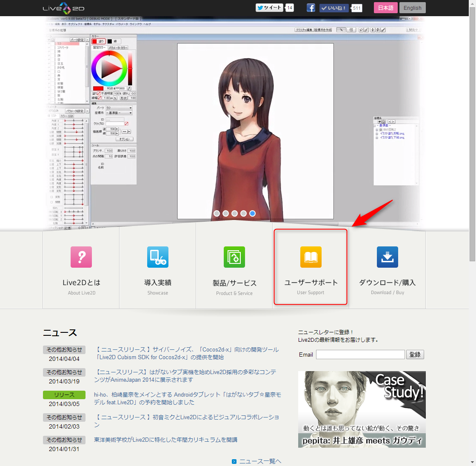
Task: Select the third slideshow dot
Action: point(234,214)
